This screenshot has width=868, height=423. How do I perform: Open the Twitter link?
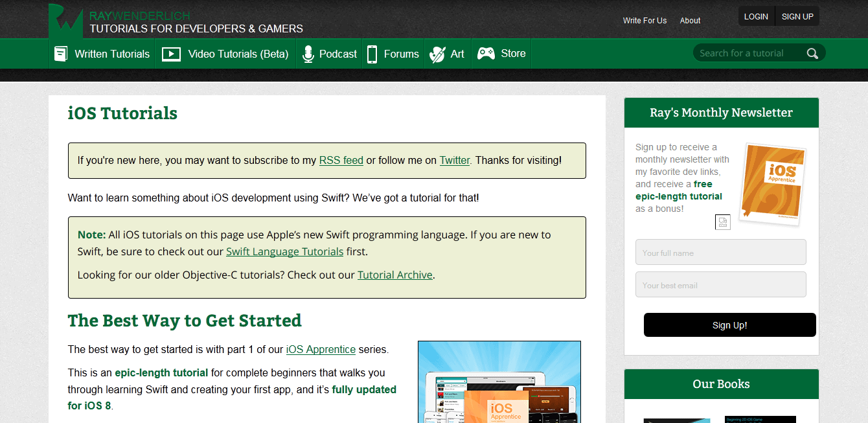click(x=455, y=160)
